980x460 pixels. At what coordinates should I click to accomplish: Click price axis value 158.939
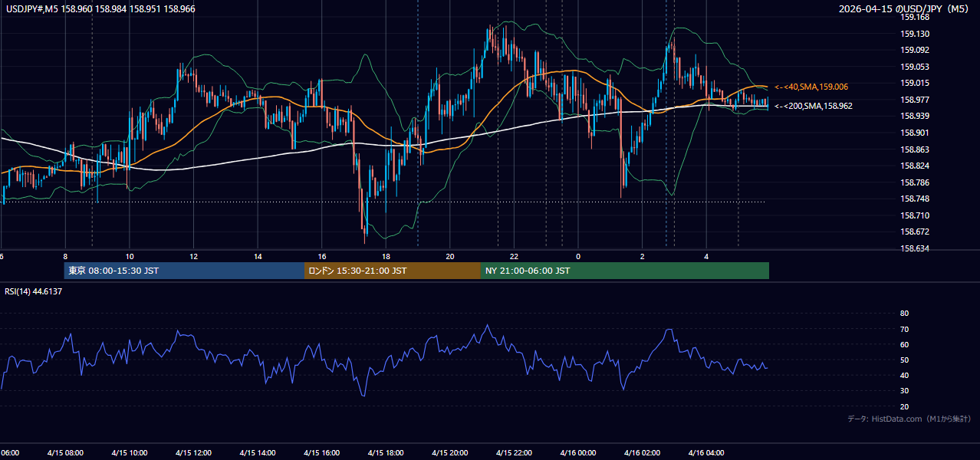click(x=915, y=117)
